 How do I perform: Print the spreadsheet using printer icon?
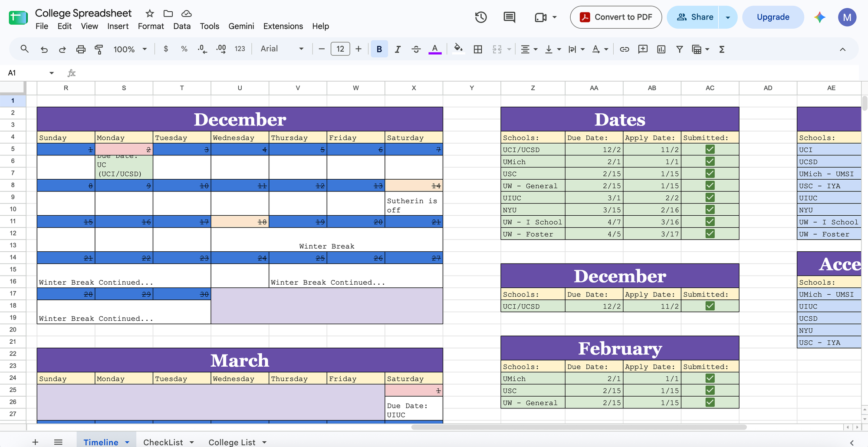(81, 49)
